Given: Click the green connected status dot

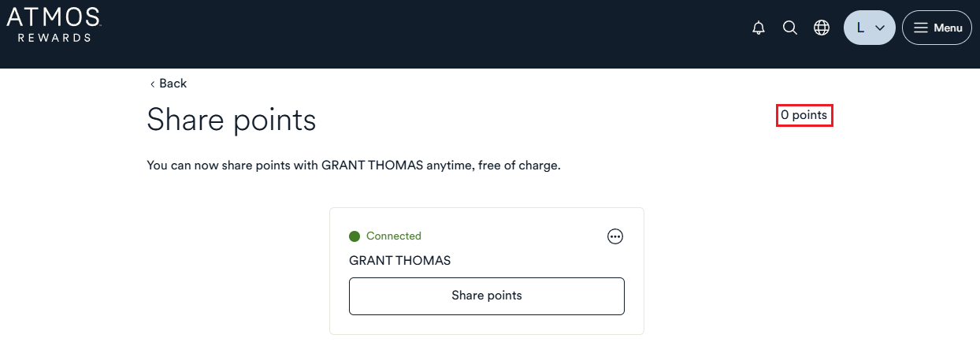Looking at the screenshot, I should [355, 236].
